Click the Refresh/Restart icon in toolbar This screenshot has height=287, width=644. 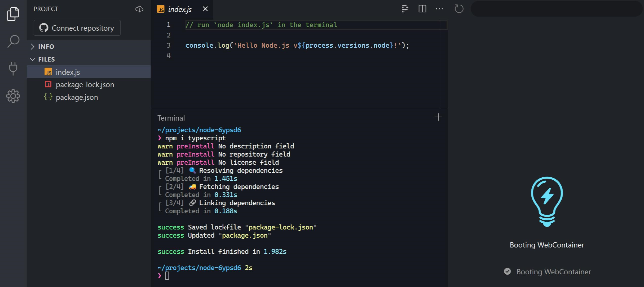point(459,9)
